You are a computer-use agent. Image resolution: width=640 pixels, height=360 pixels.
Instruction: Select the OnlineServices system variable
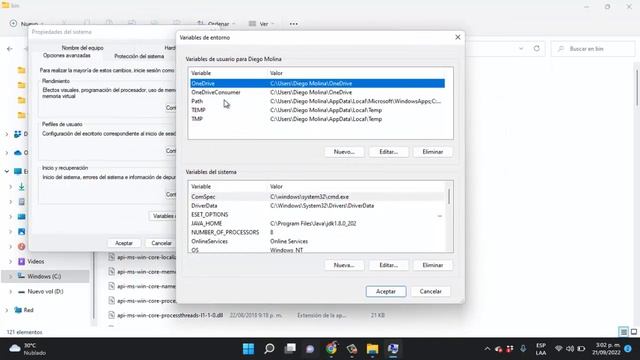[318, 241]
